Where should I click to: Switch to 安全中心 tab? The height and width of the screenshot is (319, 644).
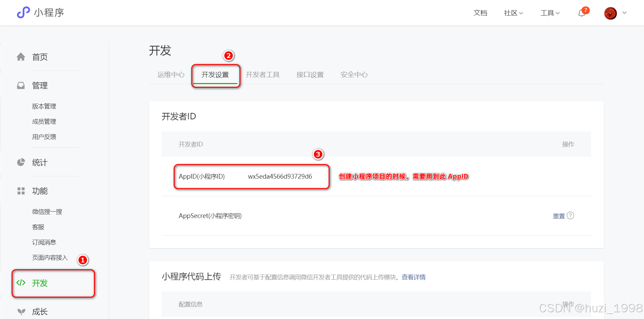click(354, 75)
